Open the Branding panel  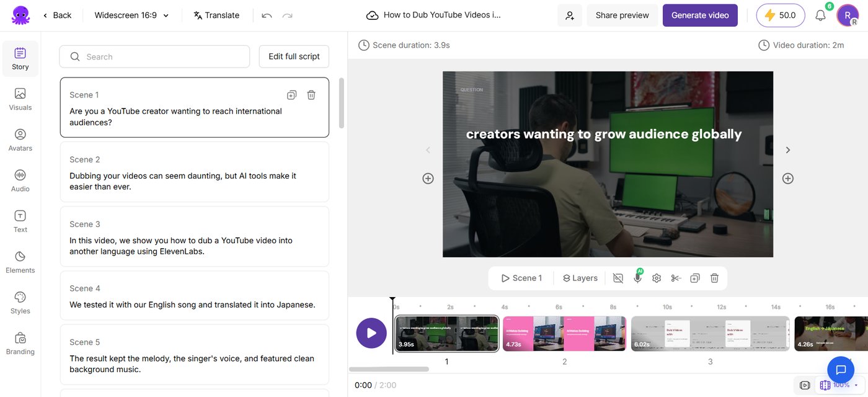pos(20,344)
